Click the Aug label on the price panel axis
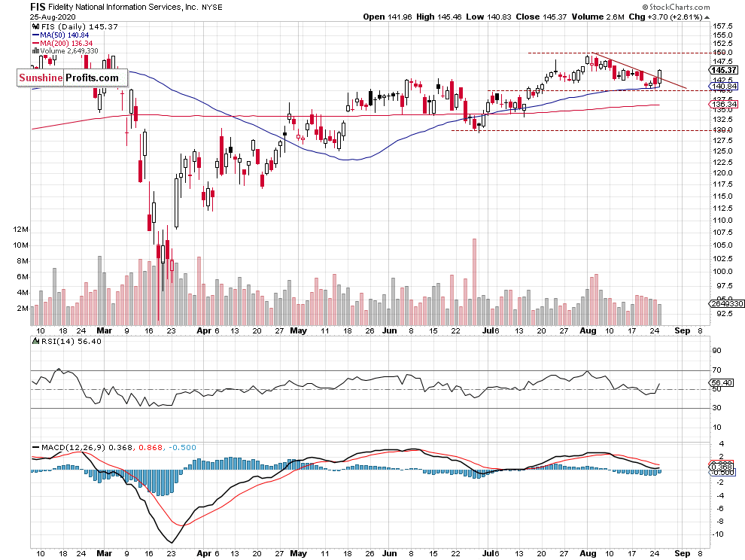Image resolution: width=745 pixels, height=560 pixels. (x=588, y=330)
